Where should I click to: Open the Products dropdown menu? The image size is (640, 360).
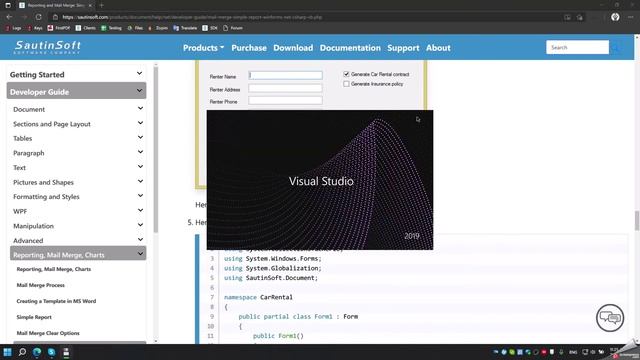(x=203, y=48)
